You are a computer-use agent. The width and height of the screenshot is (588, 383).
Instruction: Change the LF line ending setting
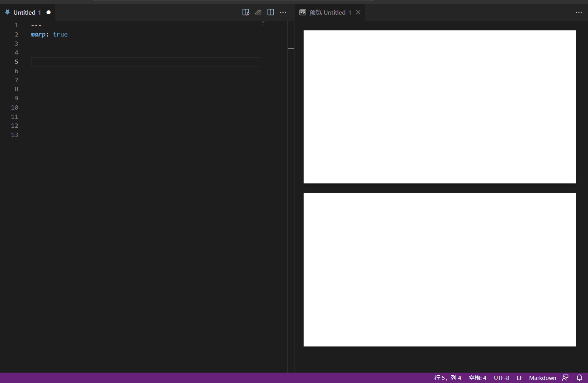(x=519, y=378)
